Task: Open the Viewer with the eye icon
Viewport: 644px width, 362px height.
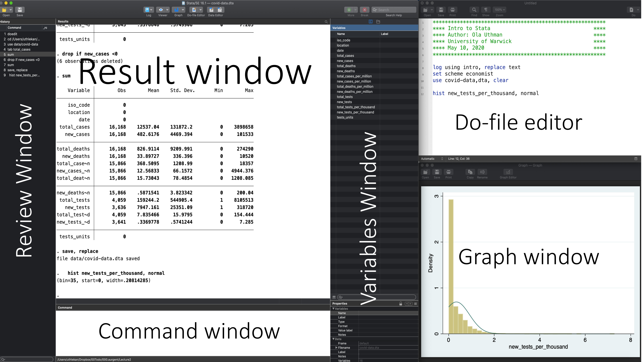Action: (x=161, y=10)
